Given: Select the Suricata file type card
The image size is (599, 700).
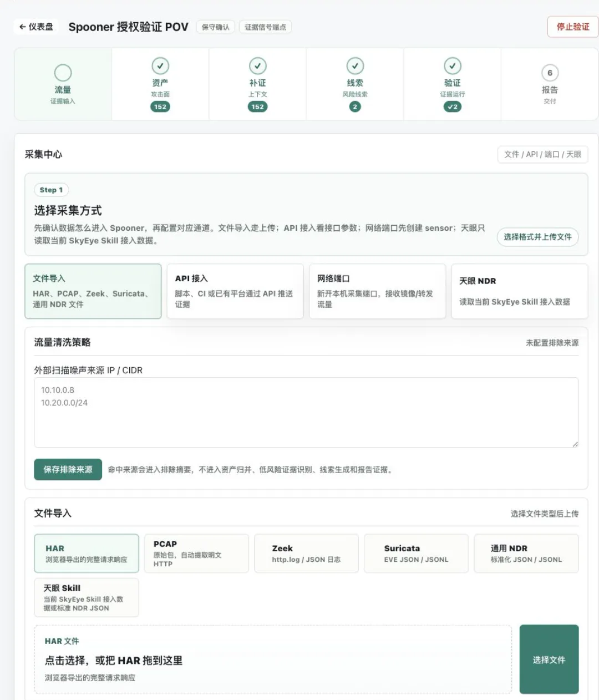Looking at the screenshot, I should [417, 553].
